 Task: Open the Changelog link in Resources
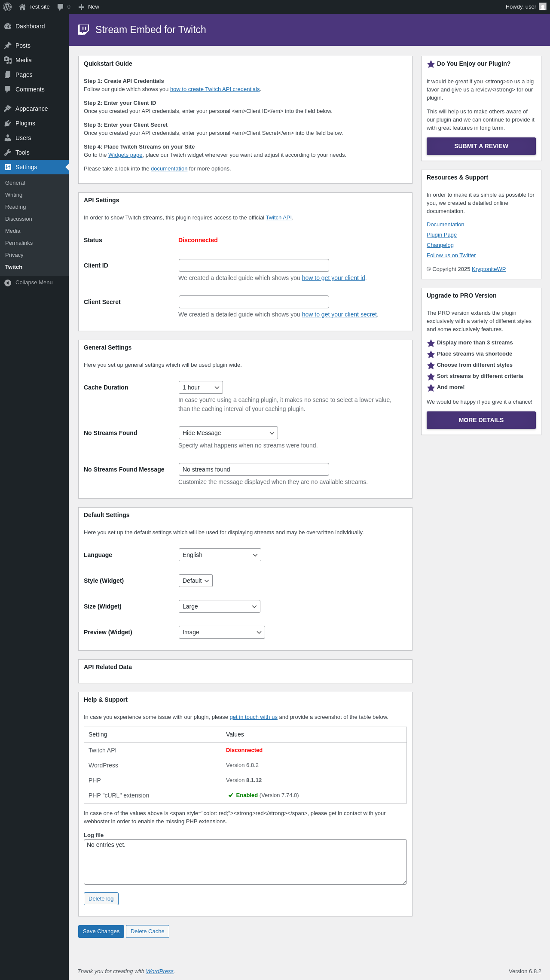coord(440,245)
